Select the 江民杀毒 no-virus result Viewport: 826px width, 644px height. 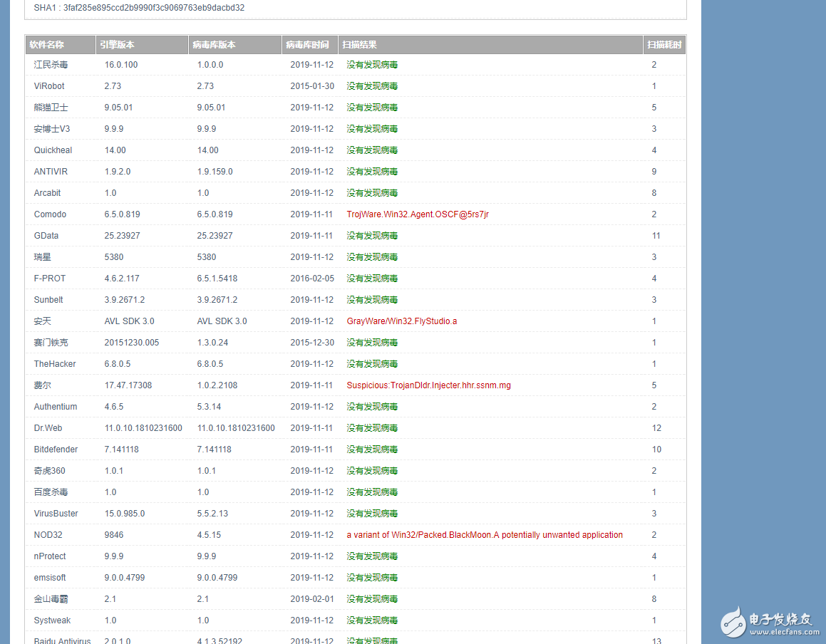pyautogui.click(x=372, y=65)
